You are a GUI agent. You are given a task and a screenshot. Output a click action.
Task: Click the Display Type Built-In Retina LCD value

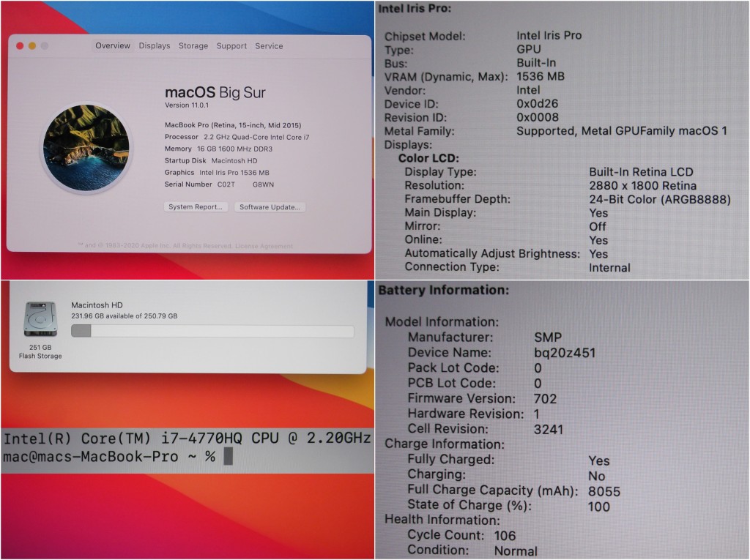pyautogui.click(x=641, y=172)
